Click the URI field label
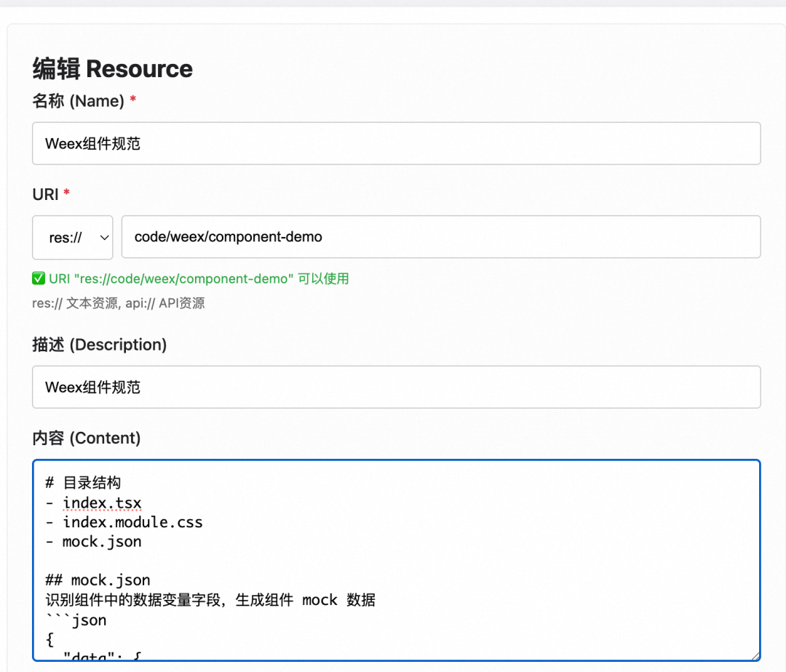 coord(46,194)
